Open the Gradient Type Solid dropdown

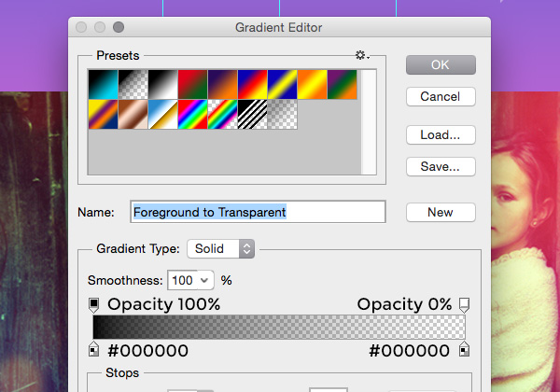click(220, 248)
